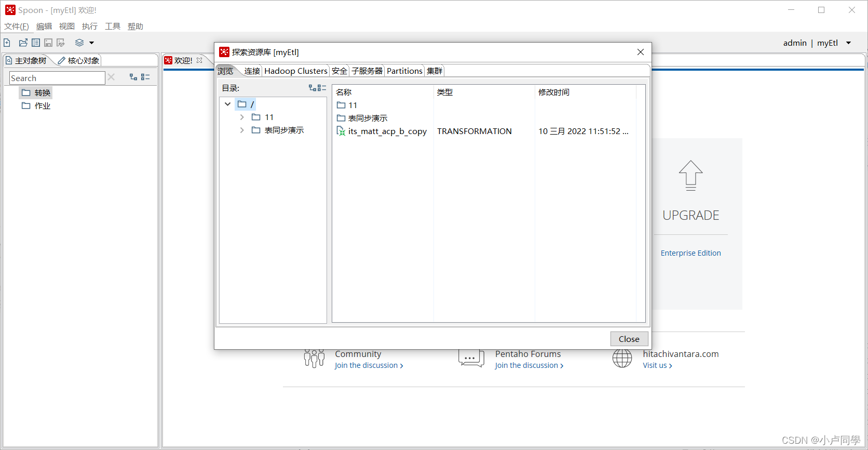Click the UPGRADE arrow icon
Image resolution: width=868 pixels, height=450 pixels.
pos(690,176)
